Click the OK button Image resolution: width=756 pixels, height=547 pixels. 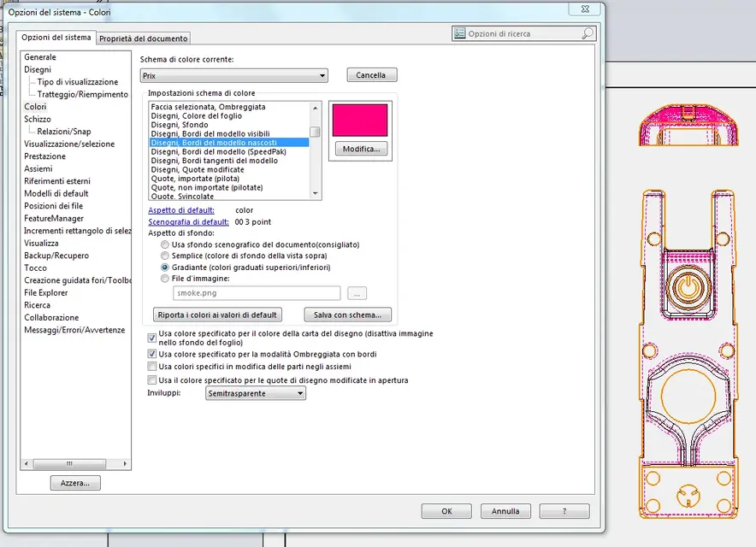point(446,511)
